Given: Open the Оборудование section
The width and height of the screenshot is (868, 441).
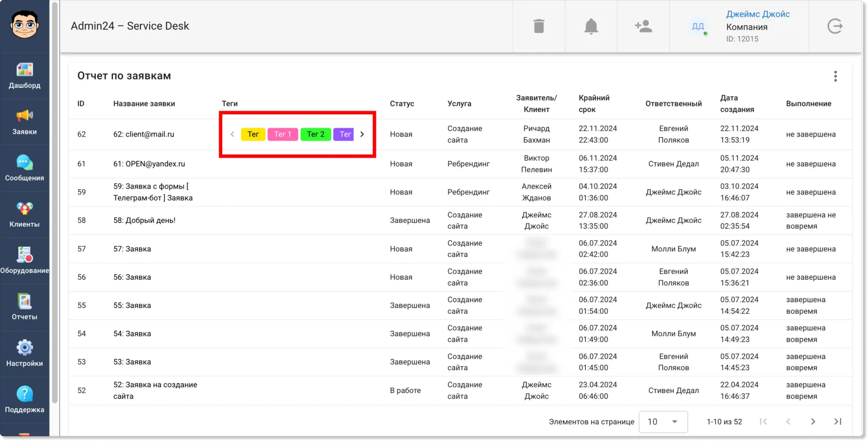Looking at the screenshot, I should point(24,261).
